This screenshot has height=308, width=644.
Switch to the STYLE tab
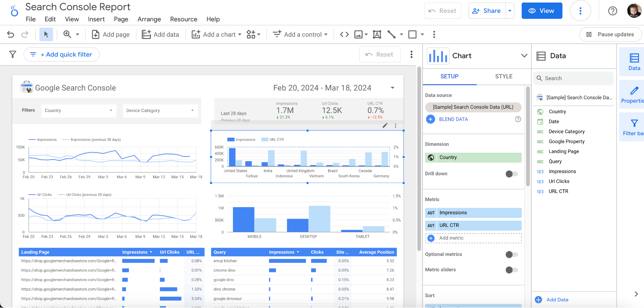click(503, 76)
